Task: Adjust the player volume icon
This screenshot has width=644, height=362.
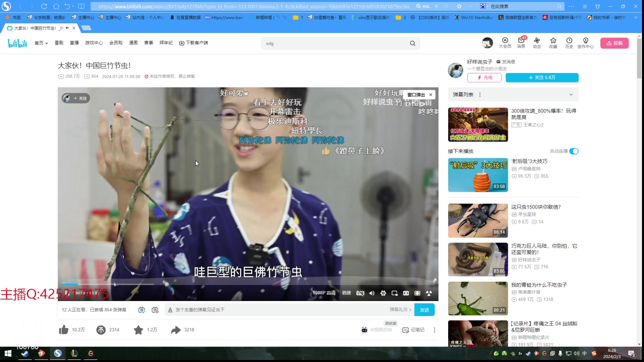Action: click(372, 293)
